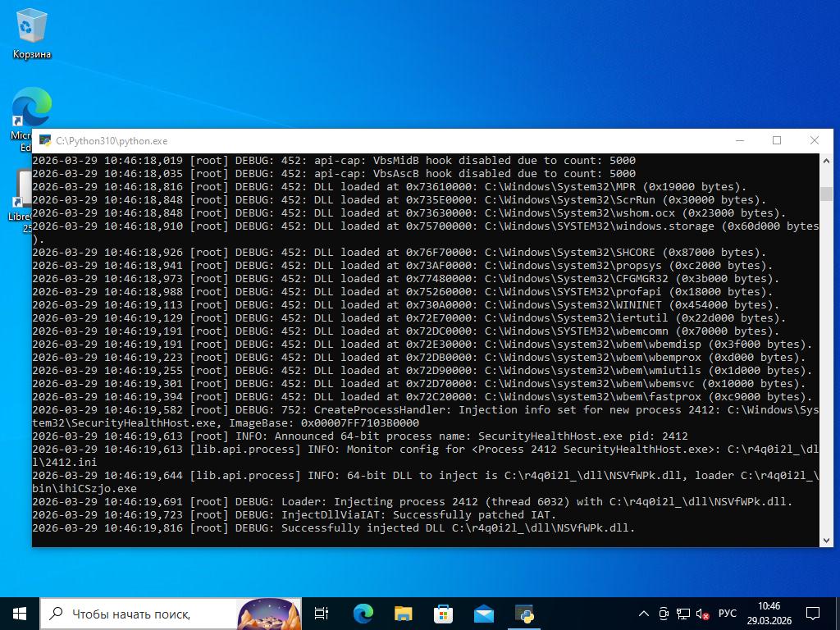Click the console scrollbar up arrow
840x630 pixels.
pos(826,161)
